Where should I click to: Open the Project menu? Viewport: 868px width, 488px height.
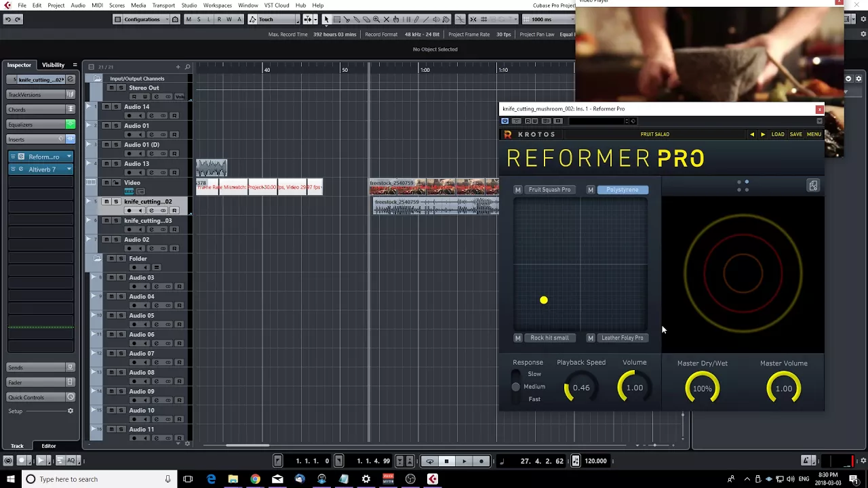pos(56,5)
